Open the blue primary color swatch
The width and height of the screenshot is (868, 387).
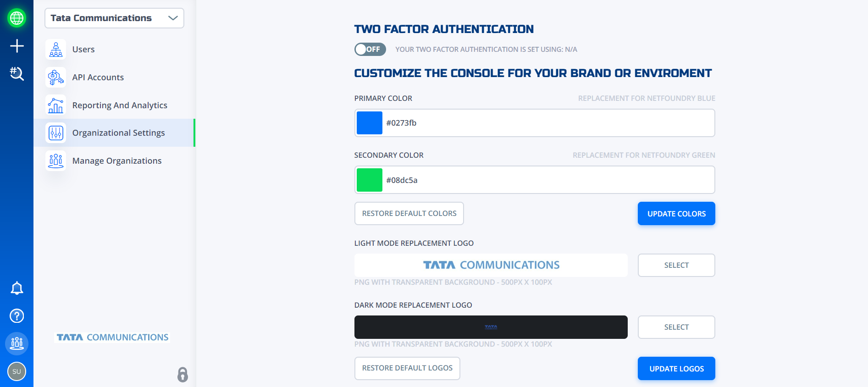tap(370, 123)
